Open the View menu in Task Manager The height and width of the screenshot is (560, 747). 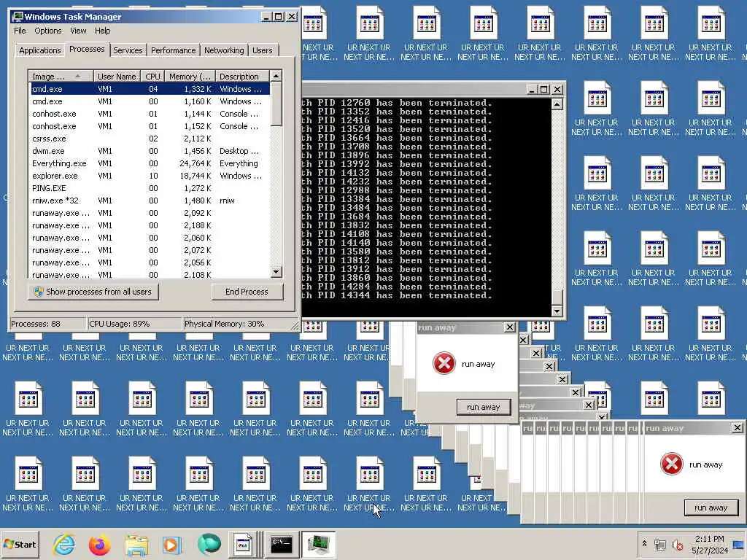(78, 31)
